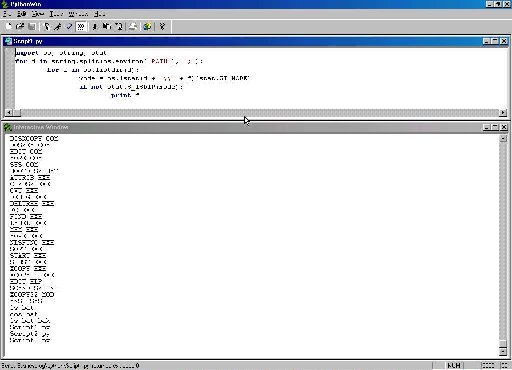Click the import/reload icon beside the Save icon
The width and height of the screenshot is (512, 370).
click(x=47, y=26)
